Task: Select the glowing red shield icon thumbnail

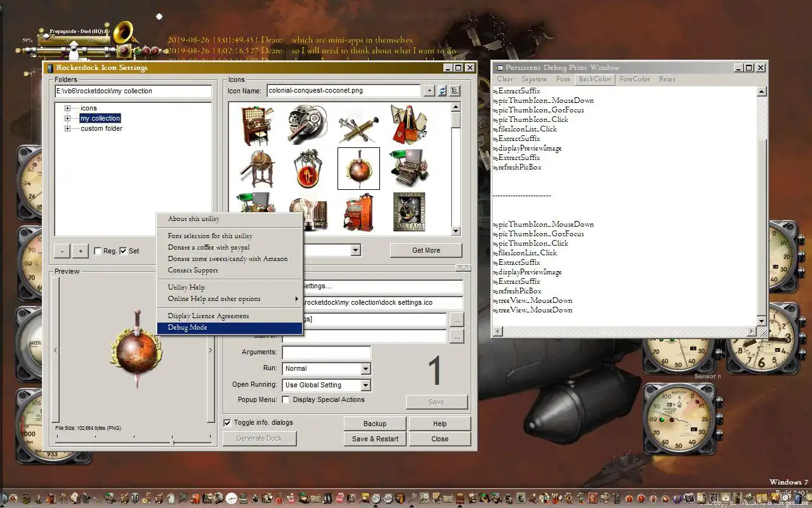Action: tap(308, 168)
